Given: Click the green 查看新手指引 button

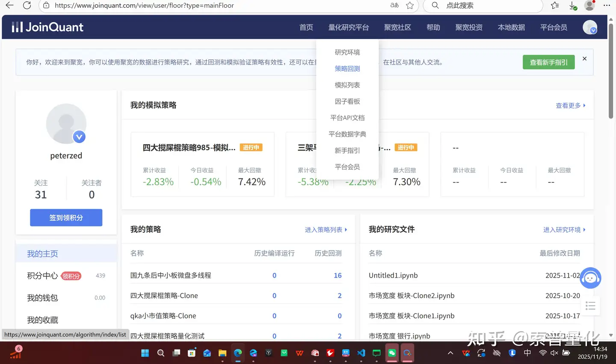Looking at the screenshot, I should tap(549, 62).
